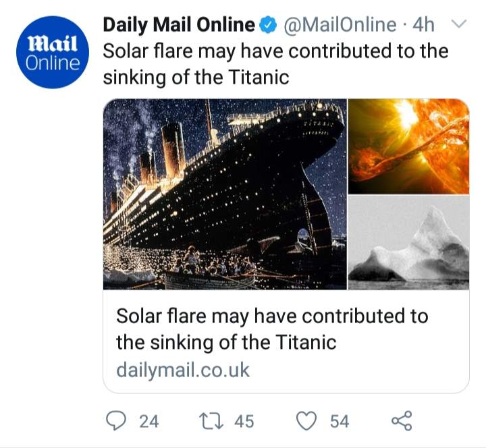Open the article headline in link card

[272, 329]
